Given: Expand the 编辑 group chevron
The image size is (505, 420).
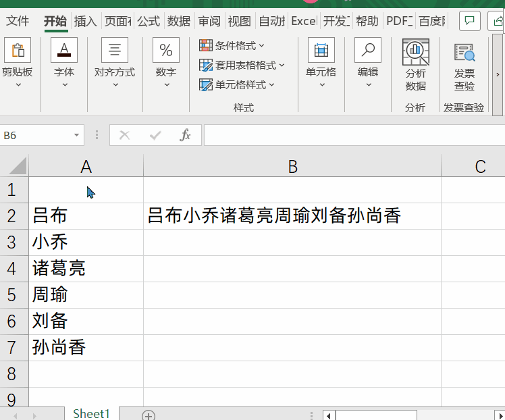Looking at the screenshot, I should [x=369, y=84].
